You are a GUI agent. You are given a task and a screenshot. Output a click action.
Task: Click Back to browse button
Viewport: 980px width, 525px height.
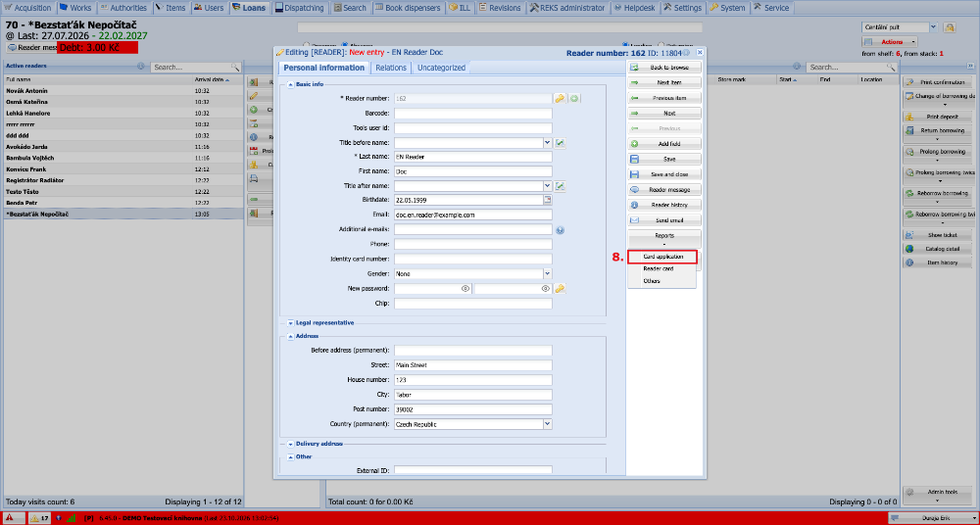click(664, 67)
